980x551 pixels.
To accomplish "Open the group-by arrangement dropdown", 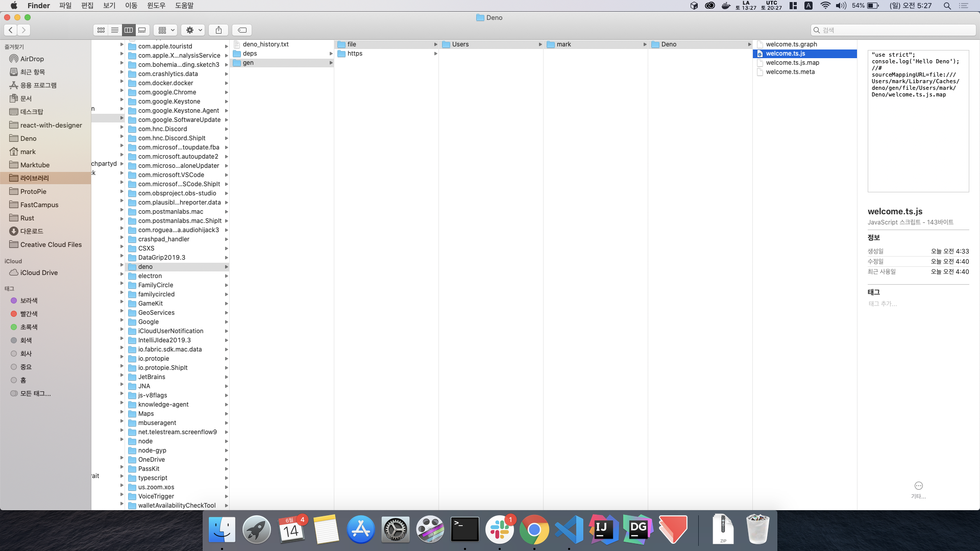I will point(166,30).
